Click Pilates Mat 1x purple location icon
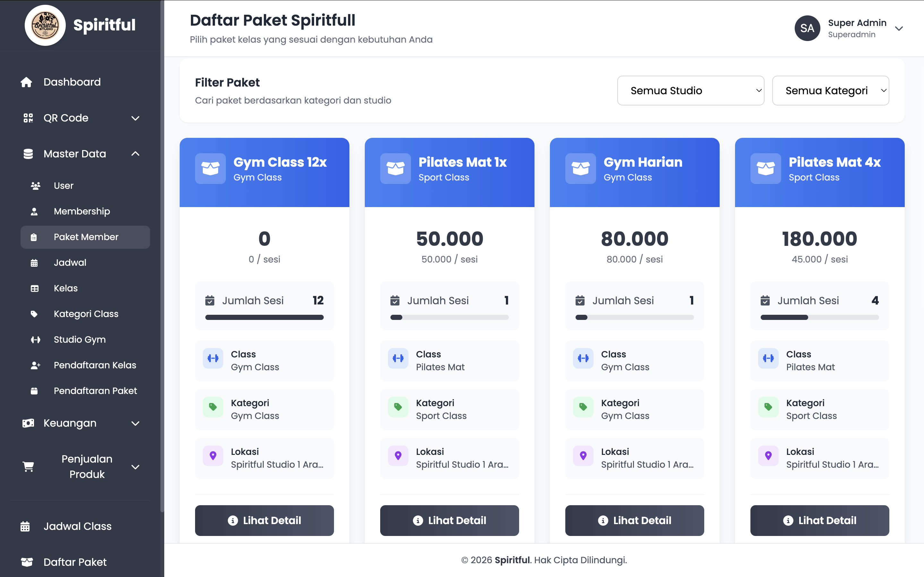The image size is (924, 577). pyautogui.click(x=398, y=456)
